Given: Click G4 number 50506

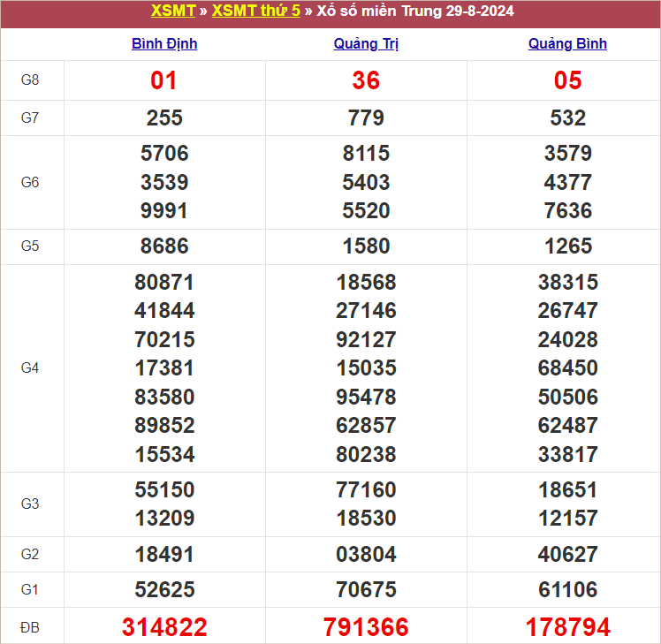Looking at the screenshot, I should tap(568, 397).
